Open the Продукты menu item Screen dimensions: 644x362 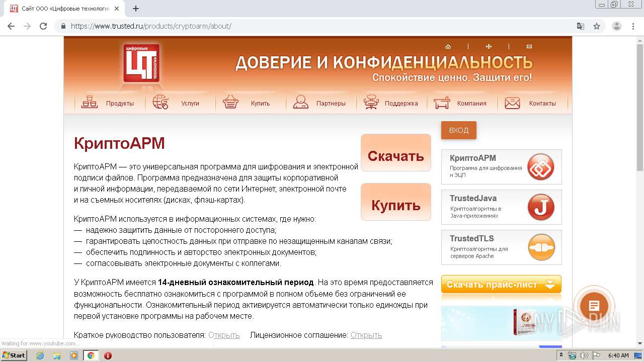(x=120, y=104)
